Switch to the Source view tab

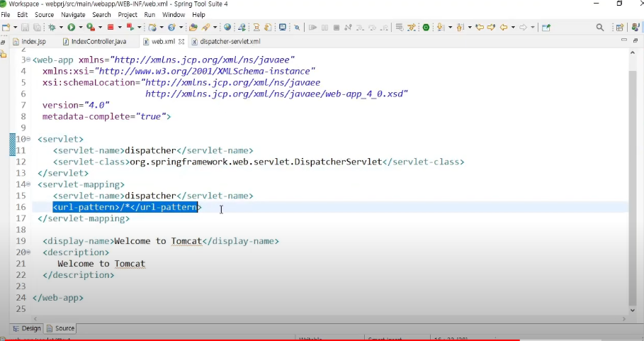pos(61,328)
